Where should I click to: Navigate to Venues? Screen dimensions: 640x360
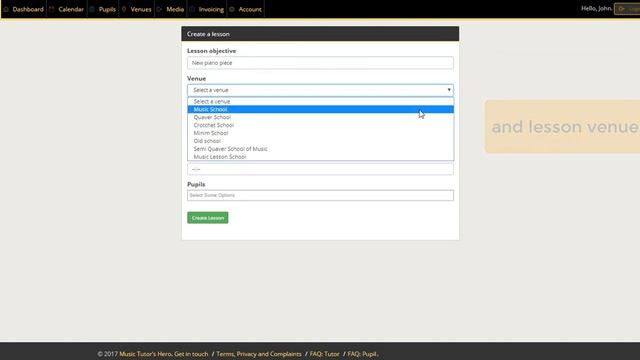point(137,9)
